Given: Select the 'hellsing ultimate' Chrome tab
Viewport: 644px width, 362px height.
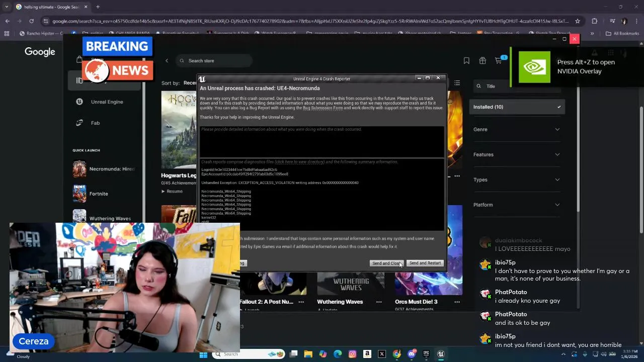Looking at the screenshot, I should 52,7.
